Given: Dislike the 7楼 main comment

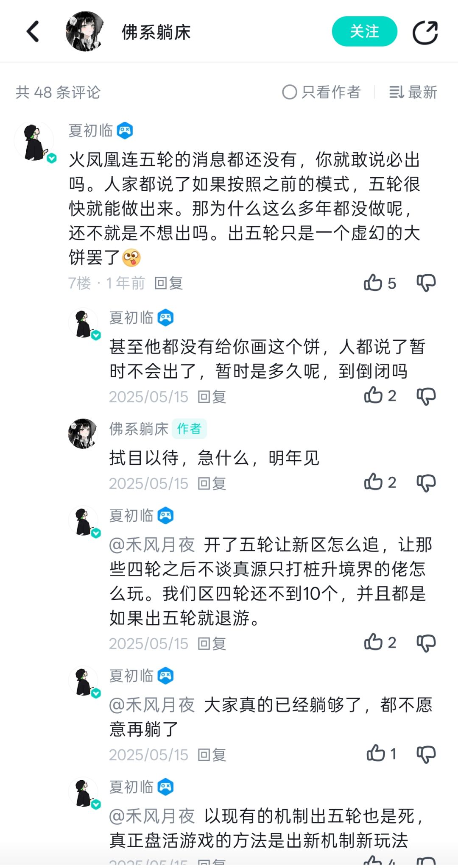Looking at the screenshot, I should [x=426, y=283].
